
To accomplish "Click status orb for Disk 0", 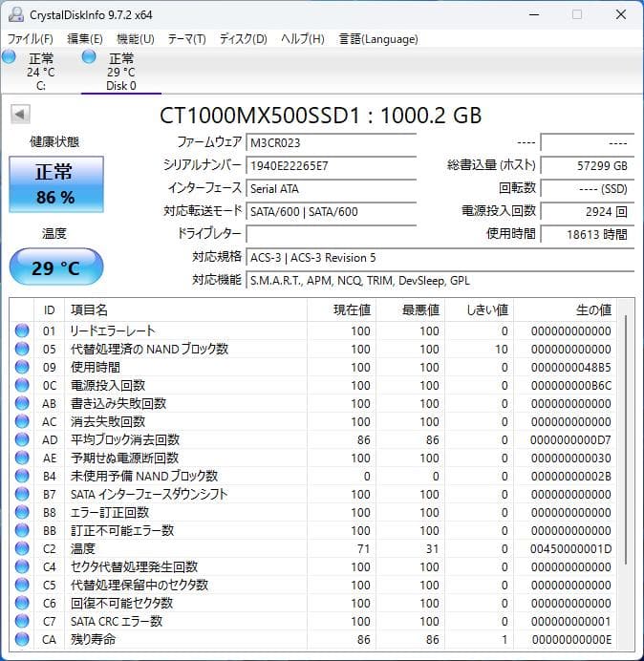I will 89,56.
